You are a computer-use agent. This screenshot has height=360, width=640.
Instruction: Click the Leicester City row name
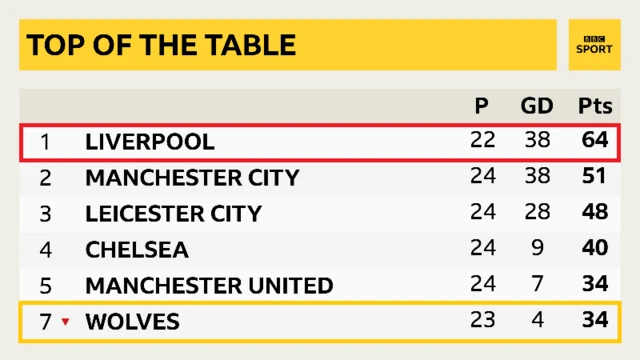[x=173, y=214]
